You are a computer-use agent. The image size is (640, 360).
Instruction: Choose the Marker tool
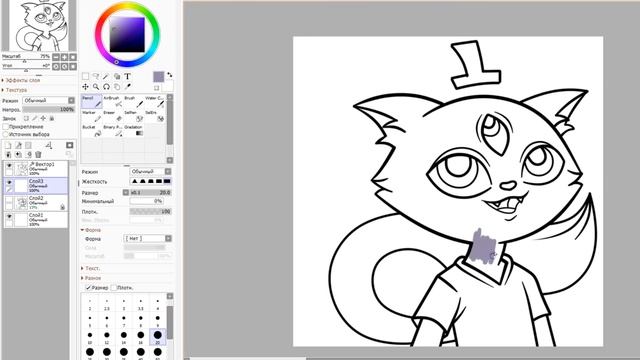tap(91, 116)
